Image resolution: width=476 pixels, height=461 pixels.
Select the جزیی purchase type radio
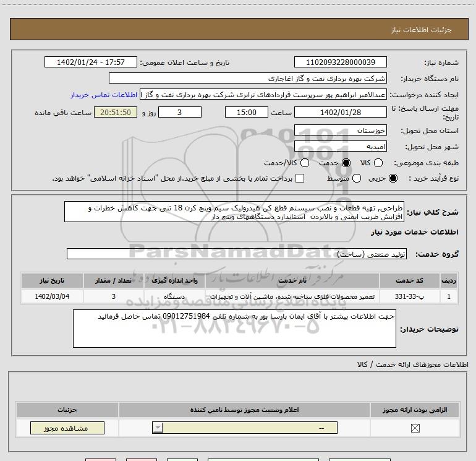[393, 178]
